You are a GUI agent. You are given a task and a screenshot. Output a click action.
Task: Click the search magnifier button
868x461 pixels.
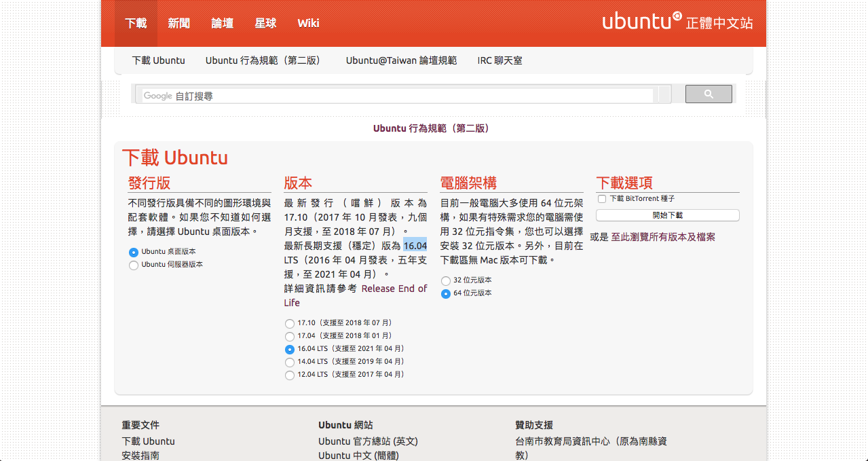[709, 94]
